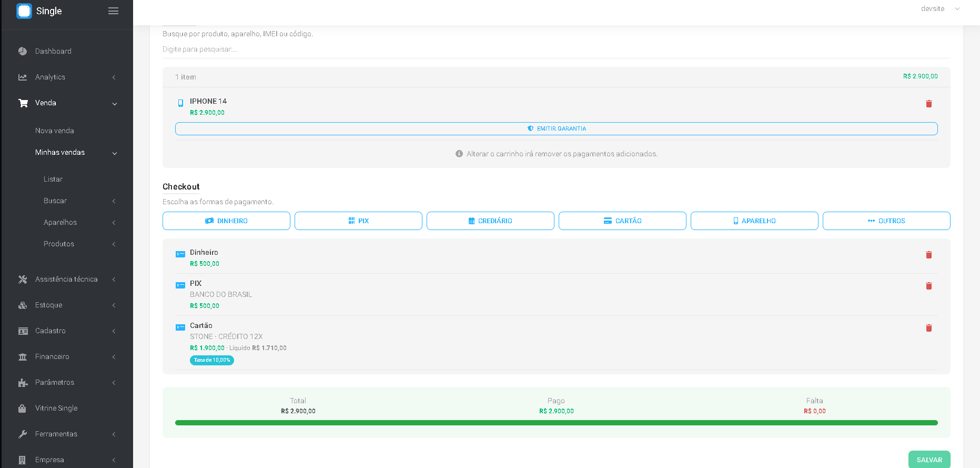Click the Assistência técnica tools icon
This screenshot has width=980, height=468.
(x=23, y=280)
